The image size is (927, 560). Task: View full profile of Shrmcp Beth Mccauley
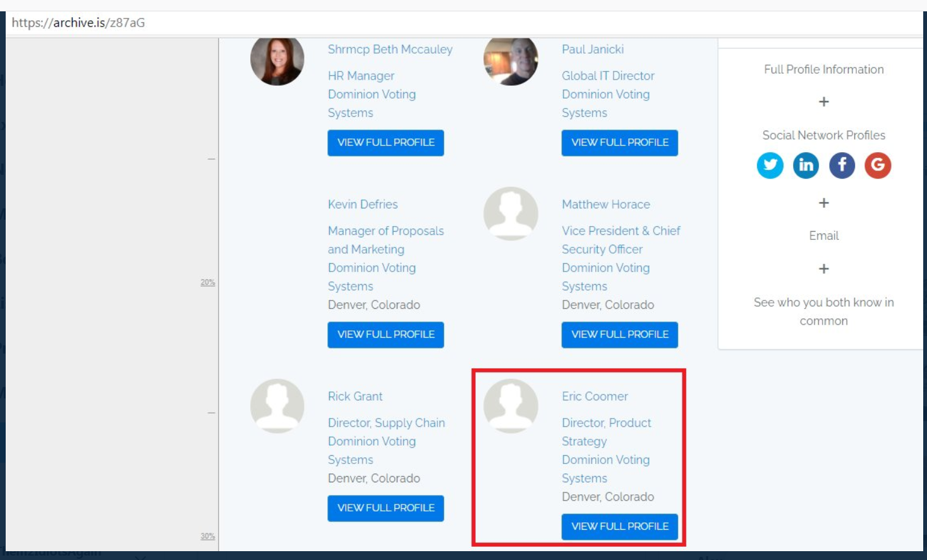(x=385, y=143)
